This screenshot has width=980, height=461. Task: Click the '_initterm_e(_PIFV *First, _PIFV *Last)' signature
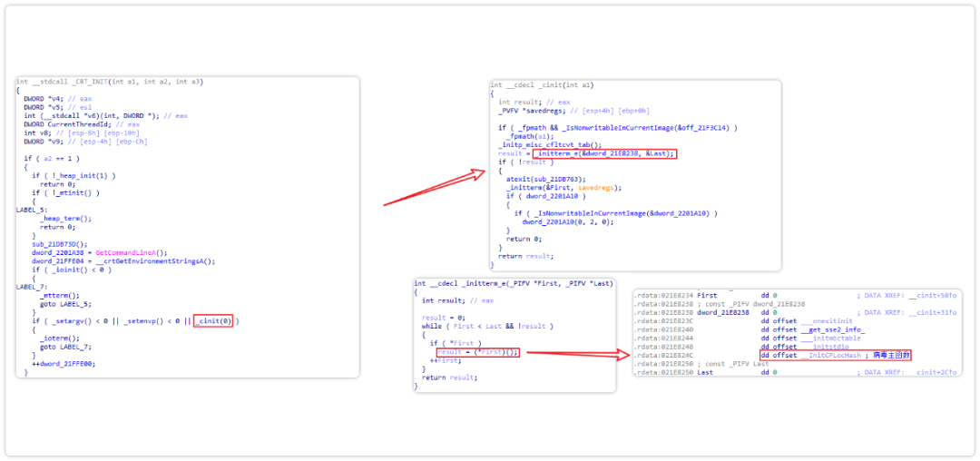pyautogui.click(x=514, y=283)
